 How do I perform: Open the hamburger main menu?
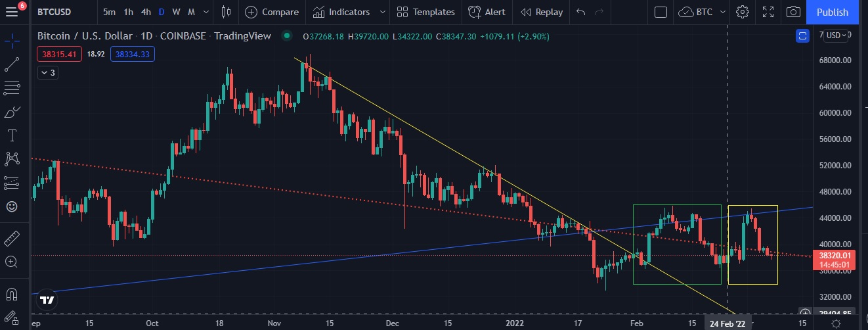pyautogui.click(x=12, y=12)
